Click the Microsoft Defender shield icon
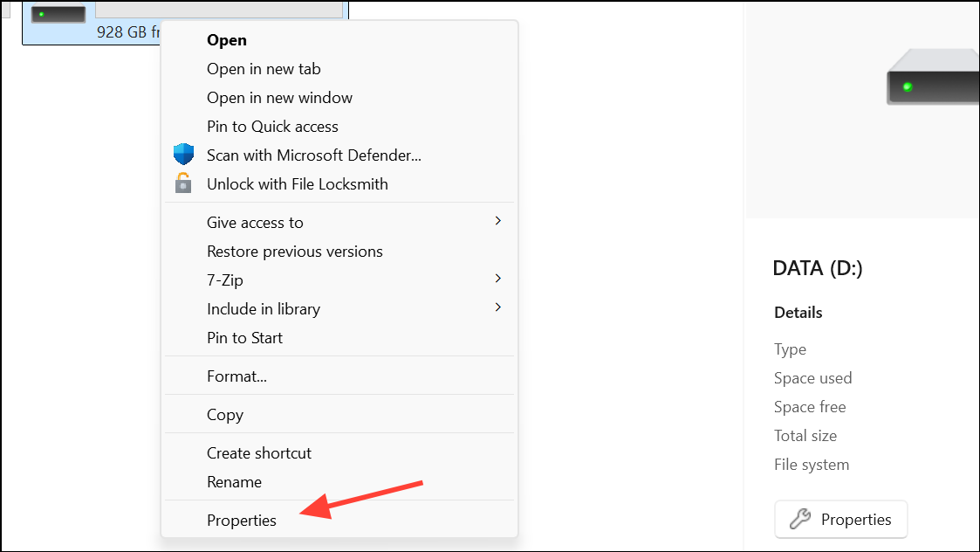This screenshot has height=552, width=980. [x=183, y=154]
